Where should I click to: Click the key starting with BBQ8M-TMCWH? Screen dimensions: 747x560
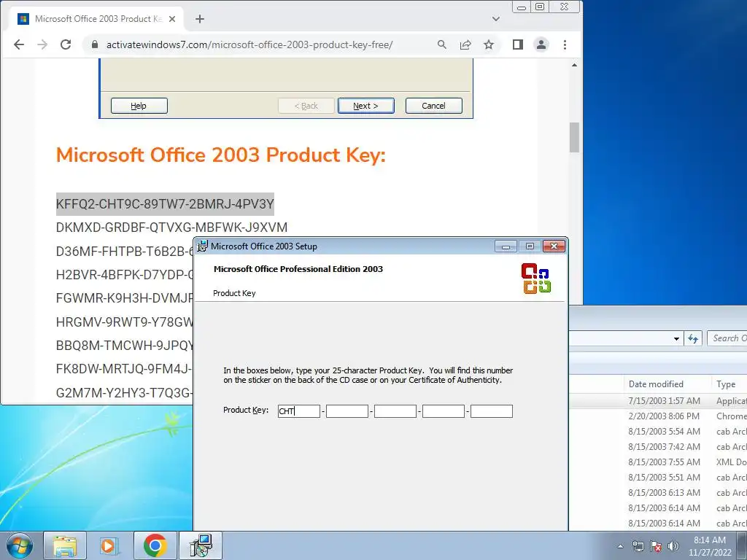[124, 345]
